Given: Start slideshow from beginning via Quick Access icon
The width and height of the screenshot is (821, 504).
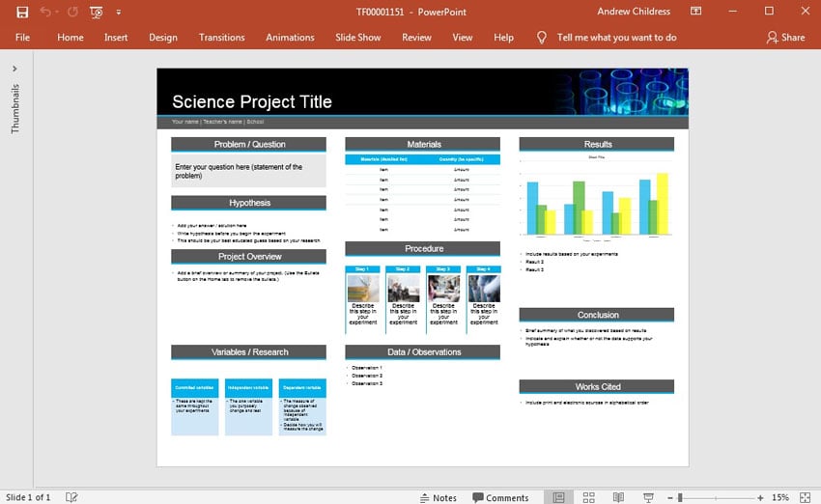Looking at the screenshot, I should click(x=96, y=12).
